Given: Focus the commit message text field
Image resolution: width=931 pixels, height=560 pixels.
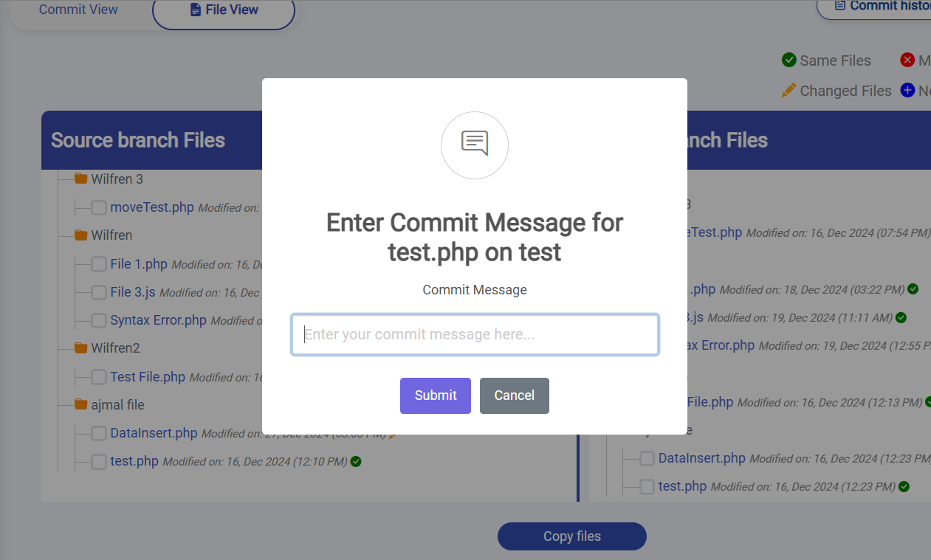Looking at the screenshot, I should pos(475,335).
